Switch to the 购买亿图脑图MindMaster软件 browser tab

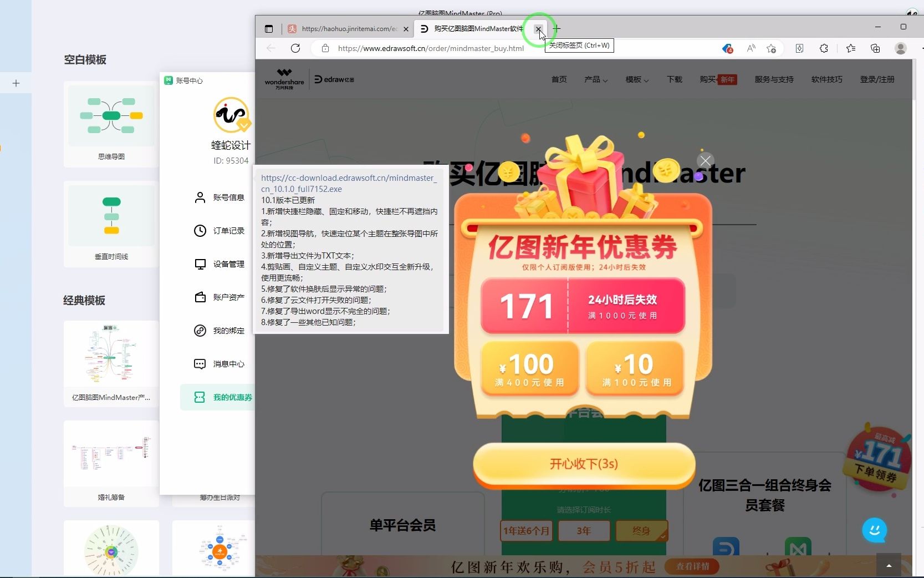[477, 29]
